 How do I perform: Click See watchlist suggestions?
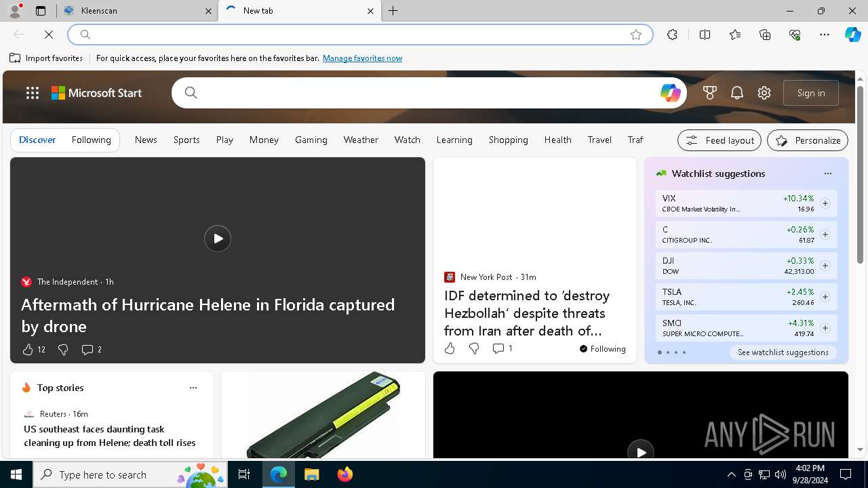(x=783, y=352)
